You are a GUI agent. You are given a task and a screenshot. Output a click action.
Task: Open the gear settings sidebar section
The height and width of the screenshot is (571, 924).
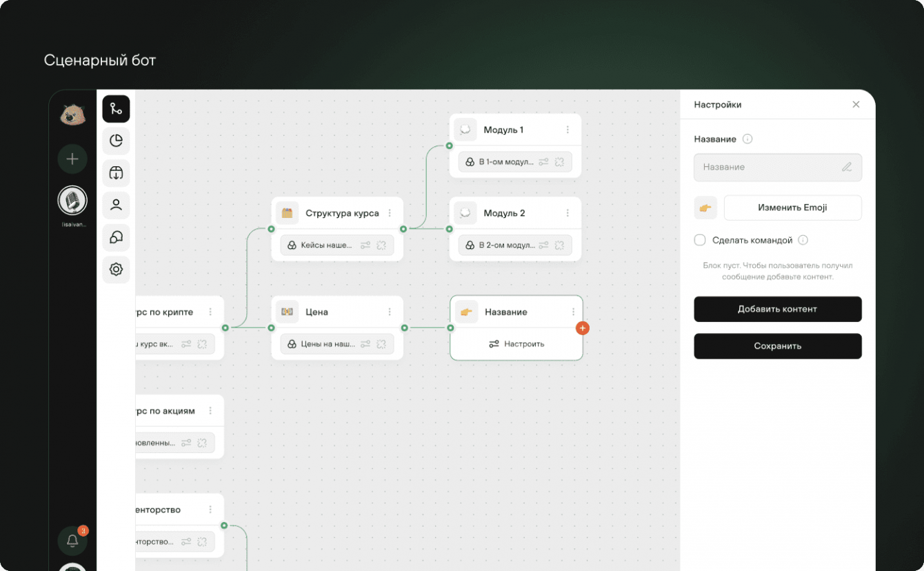pyautogui.click(x=116, y=270)
